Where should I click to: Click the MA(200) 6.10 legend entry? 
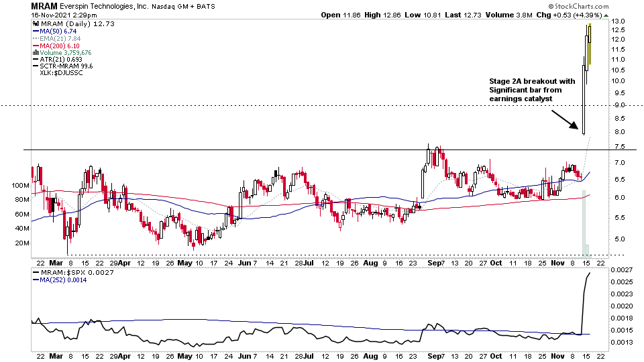(x=60, y=46)
